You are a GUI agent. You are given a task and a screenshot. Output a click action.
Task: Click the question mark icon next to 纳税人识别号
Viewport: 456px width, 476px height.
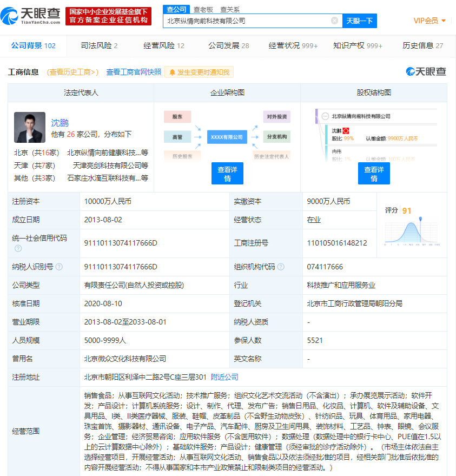point(59,267)
